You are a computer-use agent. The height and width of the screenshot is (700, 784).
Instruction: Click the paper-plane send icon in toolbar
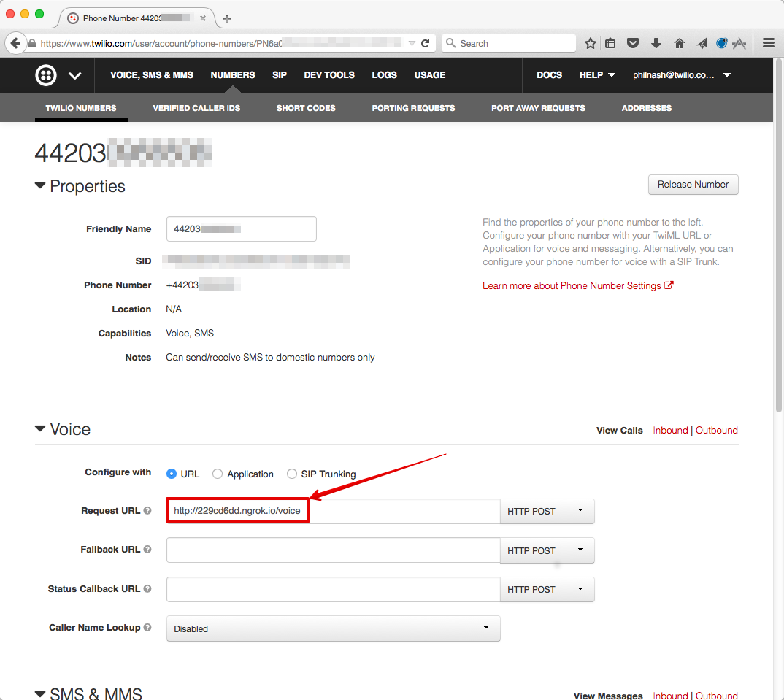click(x=702, y=44)
